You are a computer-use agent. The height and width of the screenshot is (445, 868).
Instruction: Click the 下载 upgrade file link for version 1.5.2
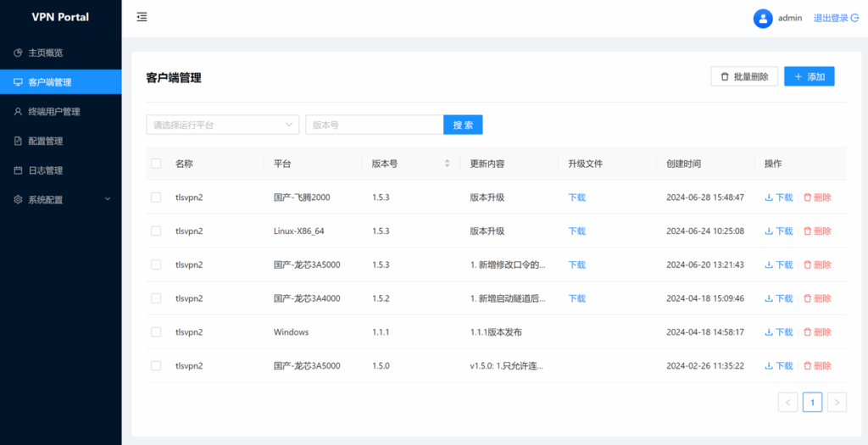click(x=576, y=298)
